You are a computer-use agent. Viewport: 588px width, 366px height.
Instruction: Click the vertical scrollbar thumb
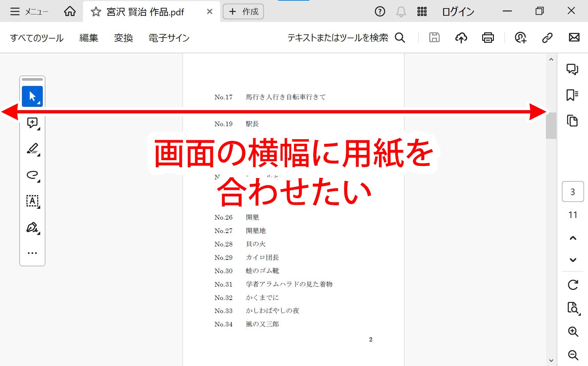tap(551, 125)
